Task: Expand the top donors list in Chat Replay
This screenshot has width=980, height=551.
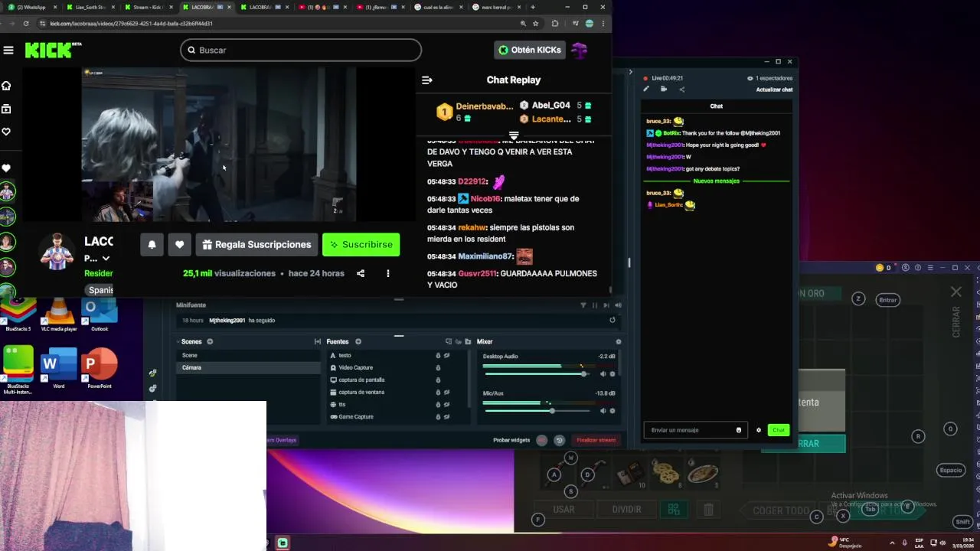Action: tap(514, 135)
